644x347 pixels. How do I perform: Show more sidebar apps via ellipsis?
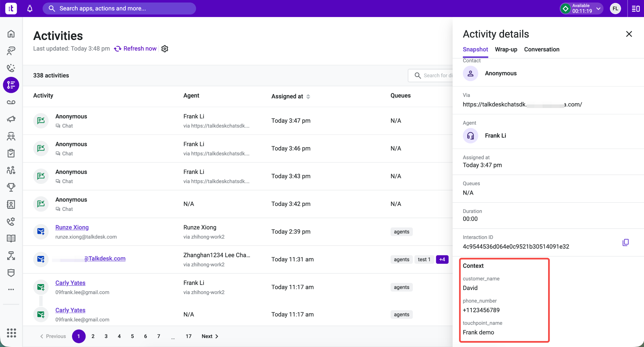(11, 289)
